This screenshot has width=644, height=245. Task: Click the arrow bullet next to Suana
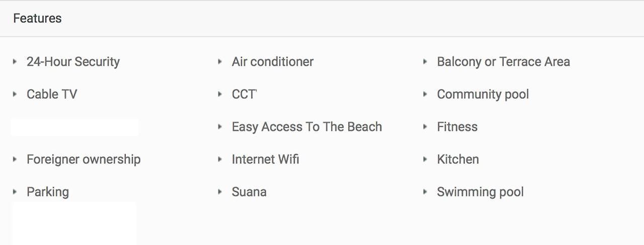(220, 192)
